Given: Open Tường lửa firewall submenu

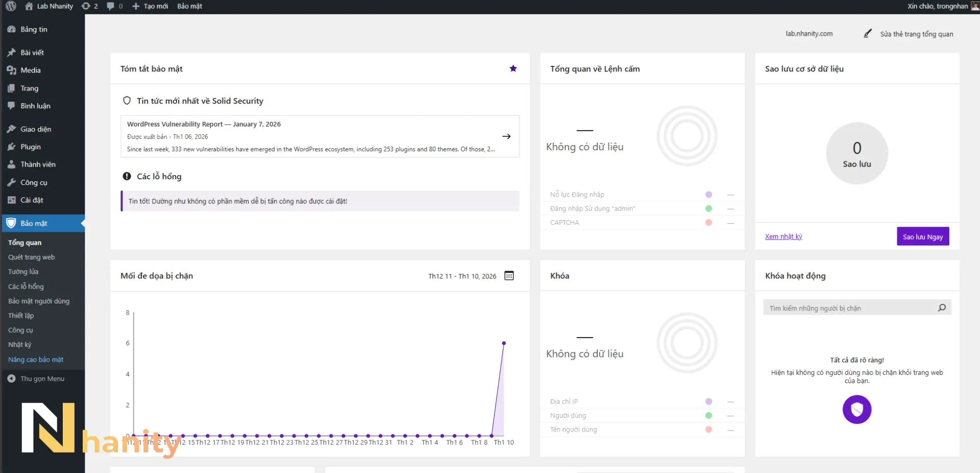Looking at the screenshot, I should coord(23,272).
